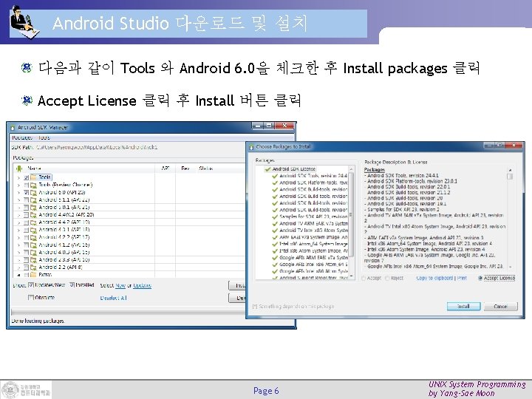
Task: Uncheck the Android 6.0 (API 23) checkbox
Action: point(26,192)
